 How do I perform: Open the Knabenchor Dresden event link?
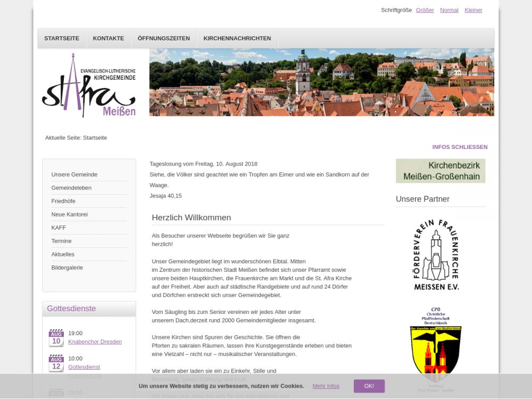coord(95,342)
